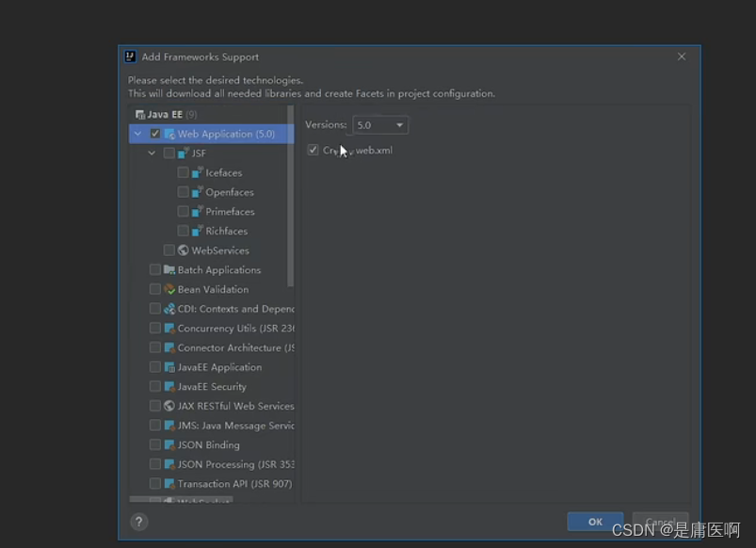Image resolution: width=756 pixels, height=548 pixels.
Task: Tick the Icefaces checkbox
Action: pyautogui.click(x=183, y=172)
